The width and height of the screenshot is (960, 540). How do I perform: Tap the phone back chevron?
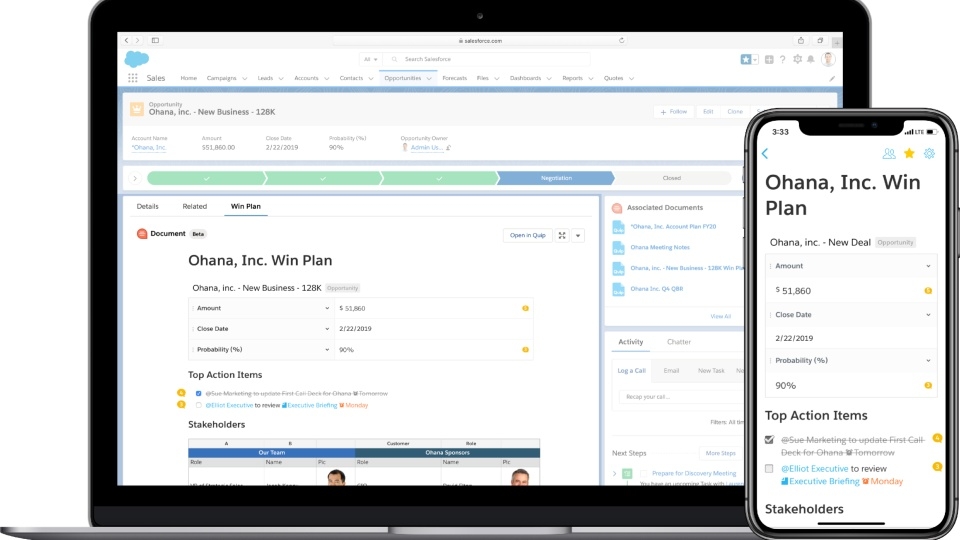coord(765,154)
